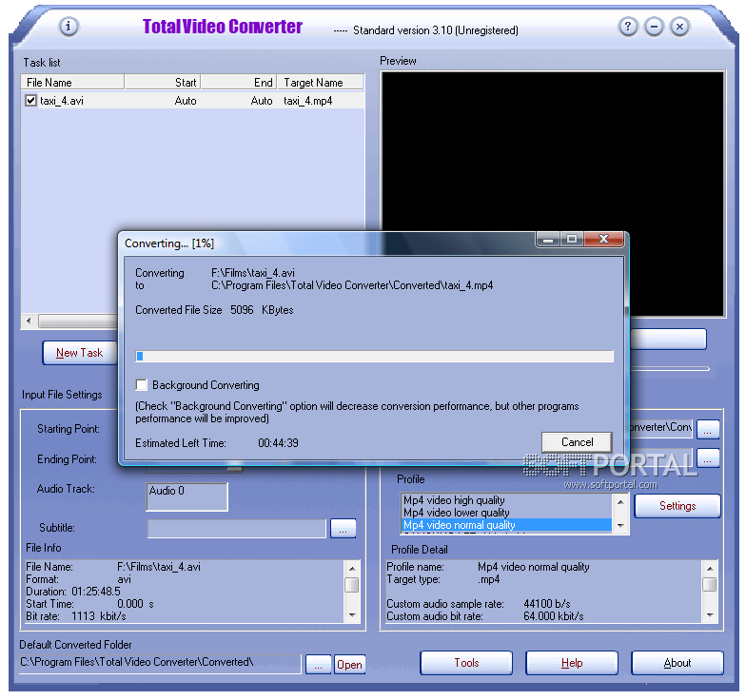Viewport: 746px width, 700px height.
Task: Select Mp4 video normal quality profile
Action: 507,525
